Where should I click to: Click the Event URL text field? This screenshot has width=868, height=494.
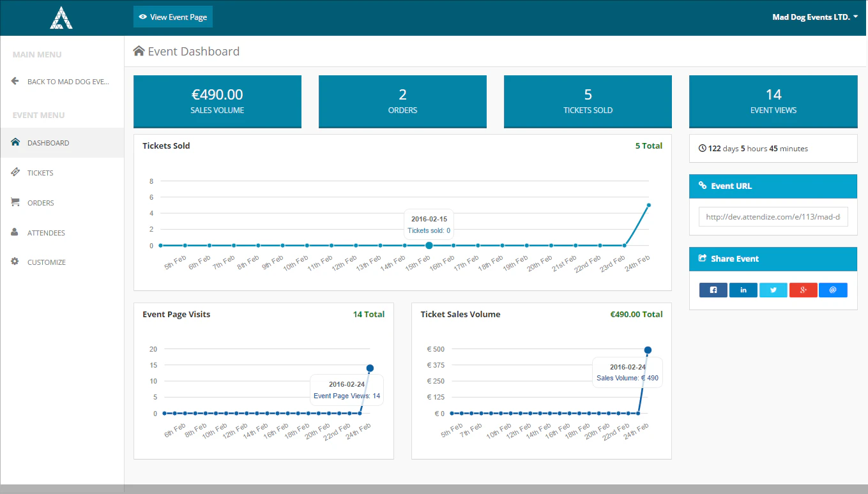[x=773, y=217]
